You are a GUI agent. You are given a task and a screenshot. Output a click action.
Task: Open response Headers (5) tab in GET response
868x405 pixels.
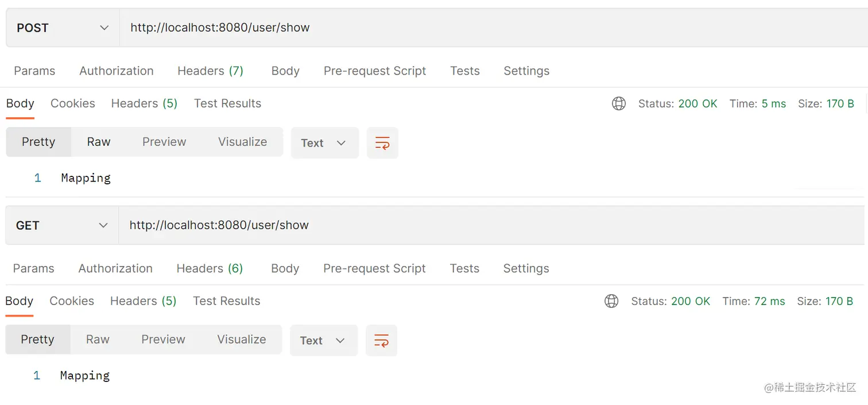coord(143,301)
